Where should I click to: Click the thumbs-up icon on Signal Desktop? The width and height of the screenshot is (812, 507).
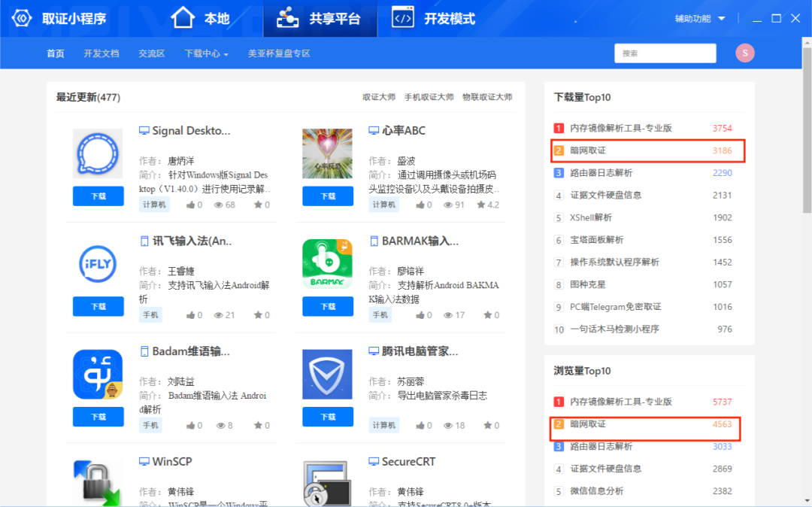tap(190, 205)
